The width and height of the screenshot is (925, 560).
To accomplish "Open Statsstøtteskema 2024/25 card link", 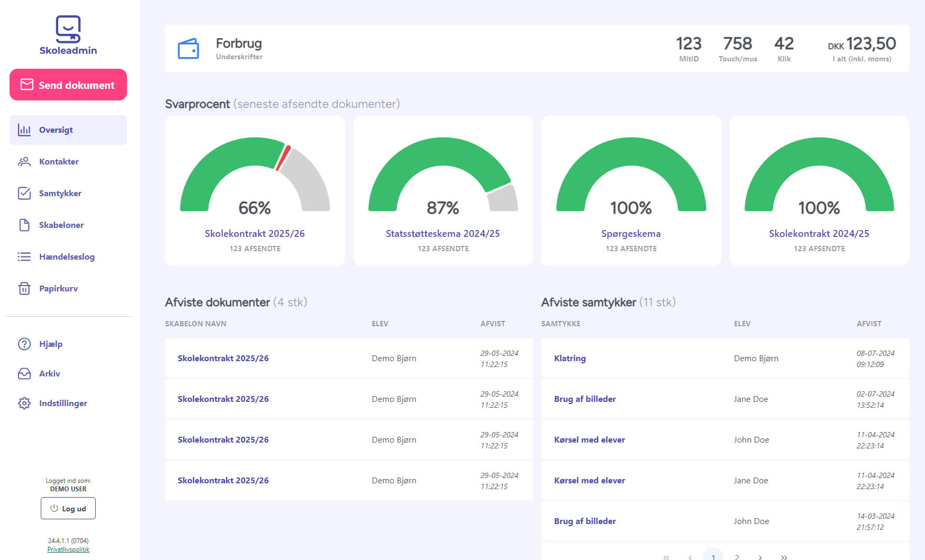I will [x=443, y=234].
